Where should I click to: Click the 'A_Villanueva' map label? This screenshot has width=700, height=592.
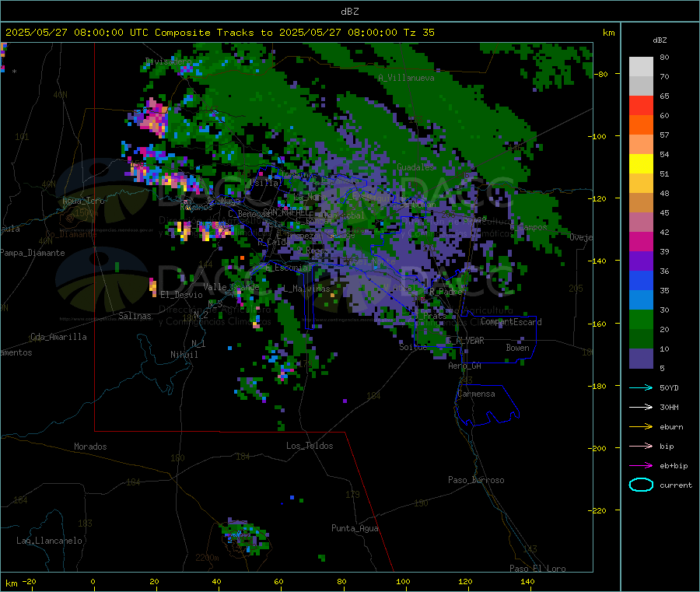(406, 78)
